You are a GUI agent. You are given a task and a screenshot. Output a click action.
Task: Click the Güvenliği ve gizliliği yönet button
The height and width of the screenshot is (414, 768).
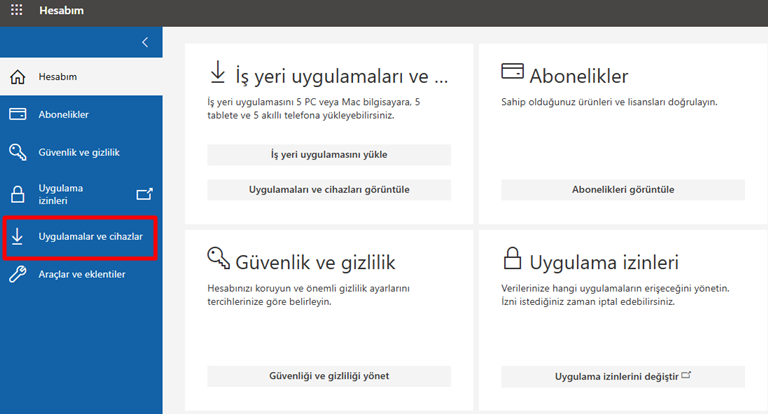(329, 376)
